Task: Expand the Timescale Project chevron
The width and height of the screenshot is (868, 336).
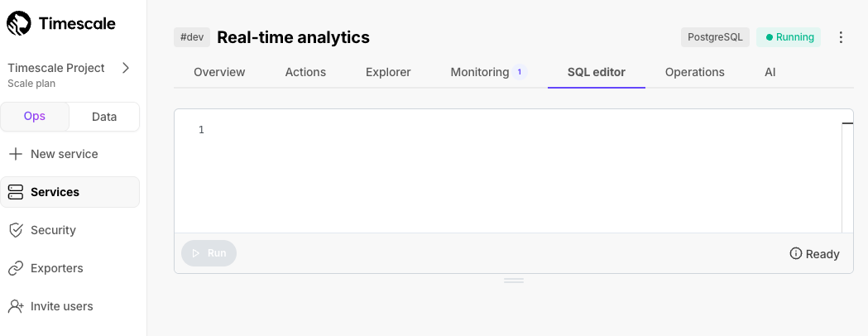Action: pos(126,68)
